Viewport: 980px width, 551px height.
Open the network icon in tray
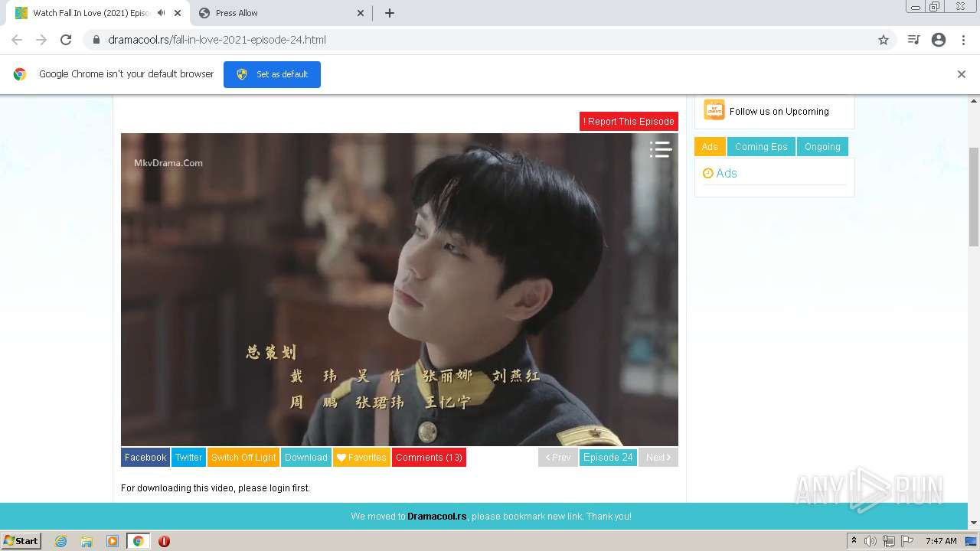889,541
